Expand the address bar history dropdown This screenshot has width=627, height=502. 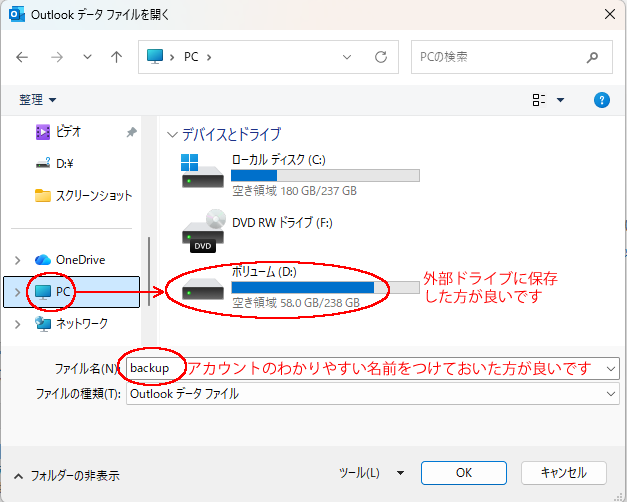347,57
